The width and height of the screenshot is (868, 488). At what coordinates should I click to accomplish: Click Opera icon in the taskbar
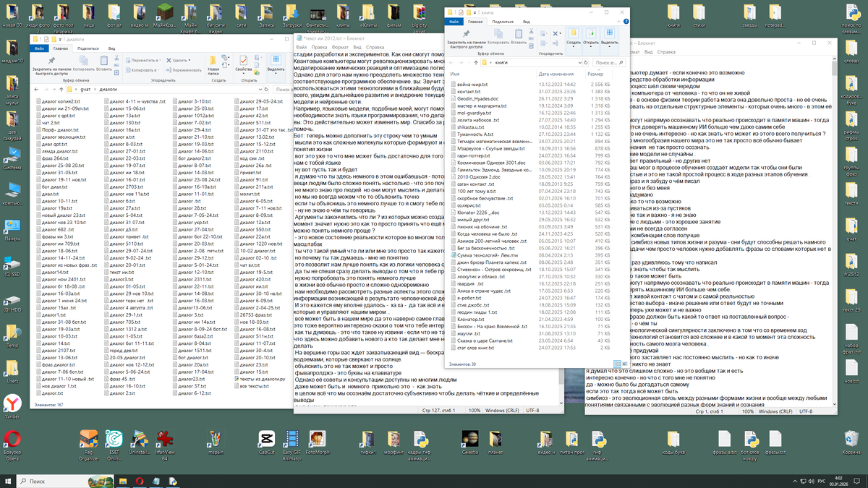click(138, 480)
